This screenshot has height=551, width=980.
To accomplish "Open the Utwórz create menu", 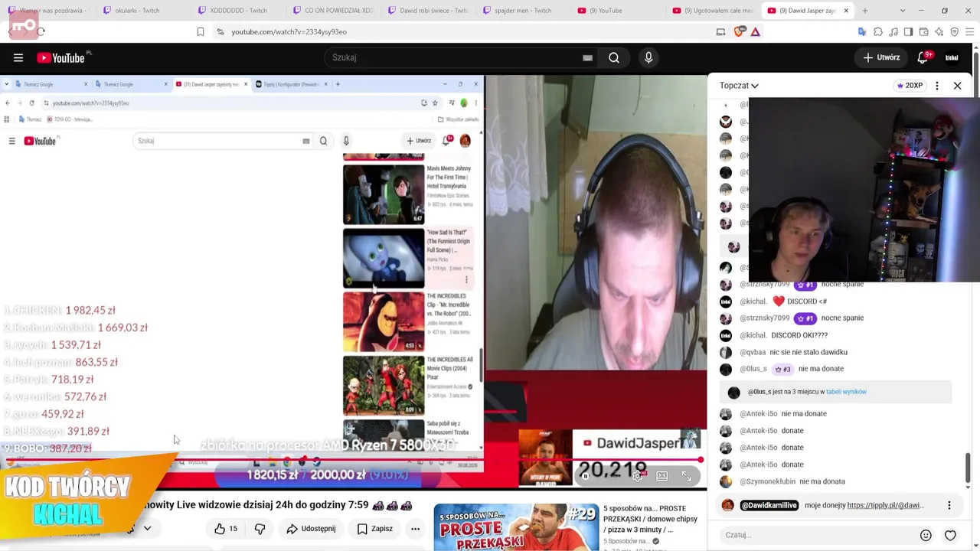I will click(x=881, y=57).
